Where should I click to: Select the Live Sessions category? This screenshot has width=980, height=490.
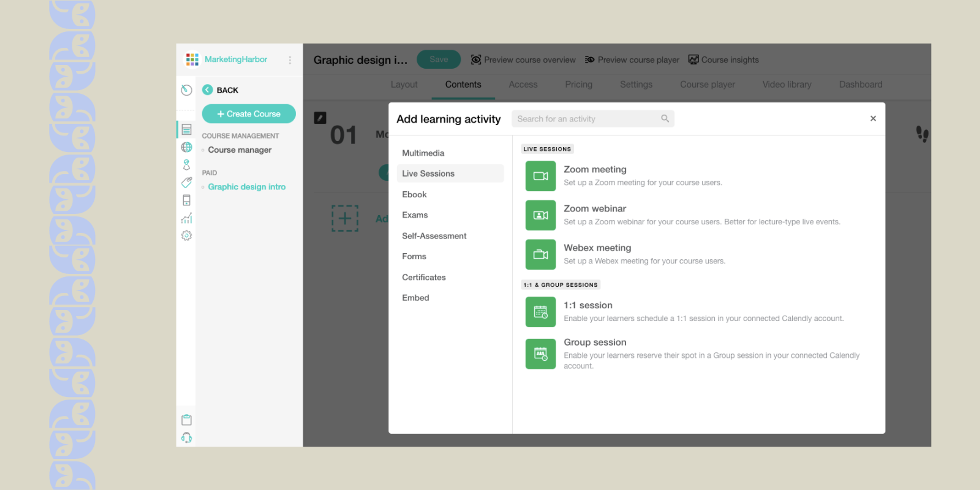pos(450,174)
